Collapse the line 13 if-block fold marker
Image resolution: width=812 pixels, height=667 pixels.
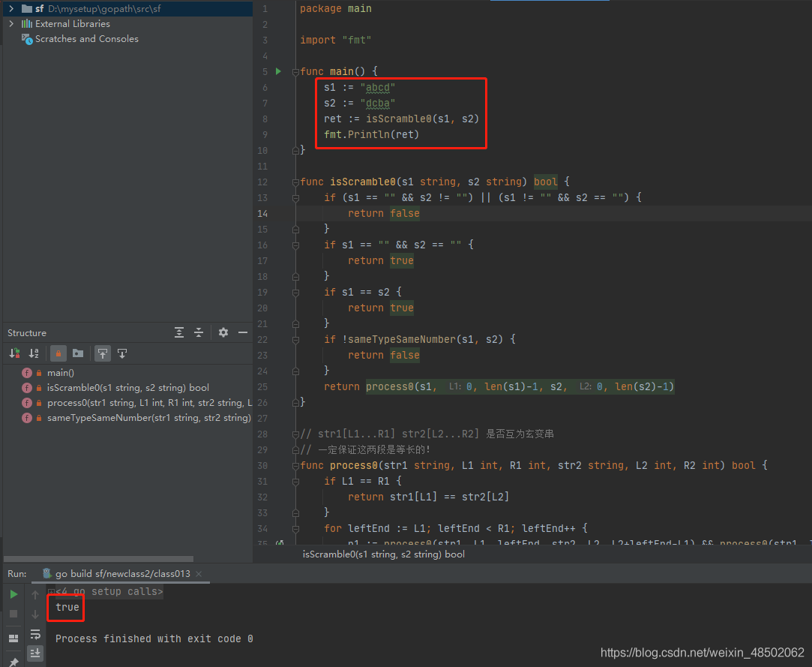click(295, 198)
